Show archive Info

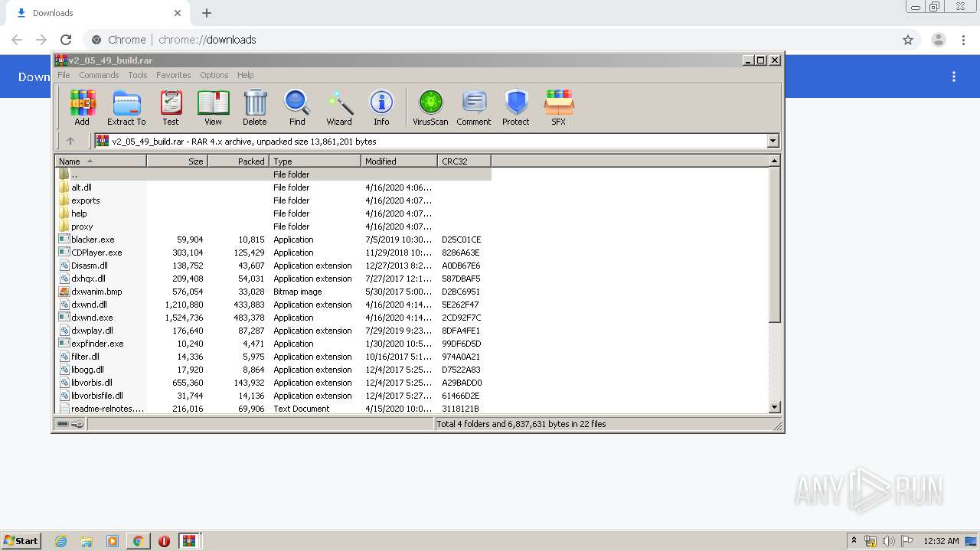[381, 107]
